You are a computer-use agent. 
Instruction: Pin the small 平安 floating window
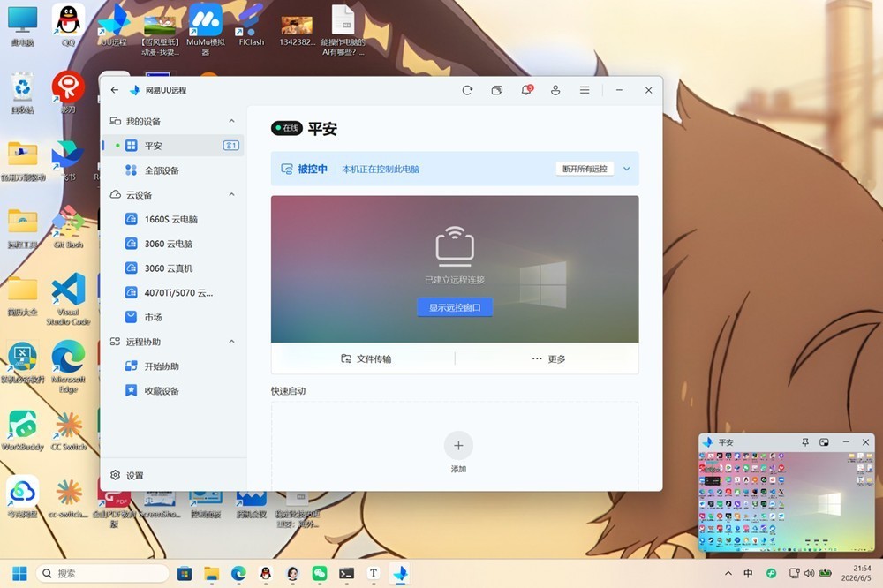805,442
